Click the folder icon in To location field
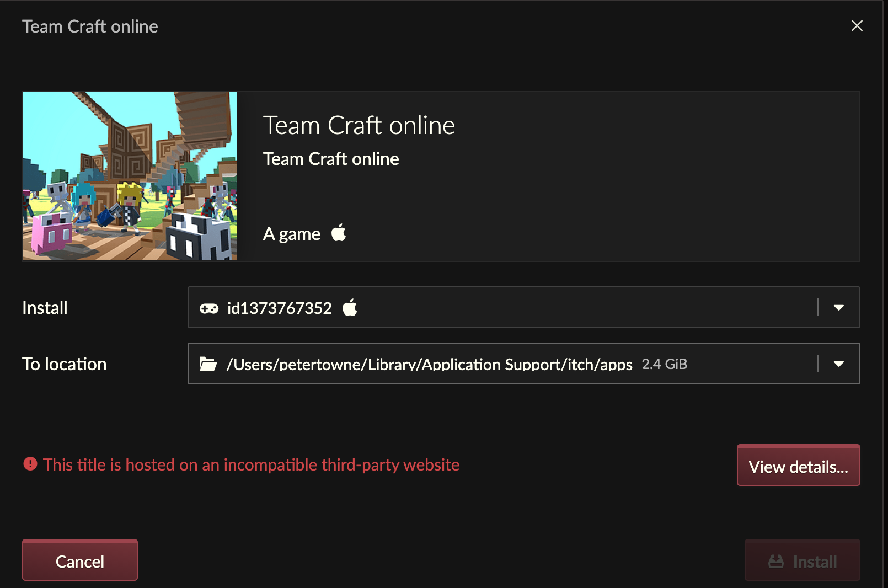 click(x=208, y=364)
